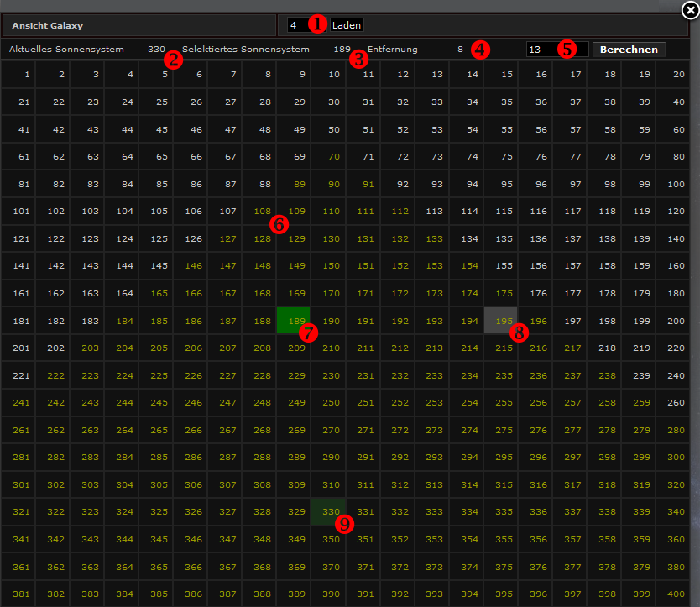Focus the galaxy number field containing 4

[306, 25]
